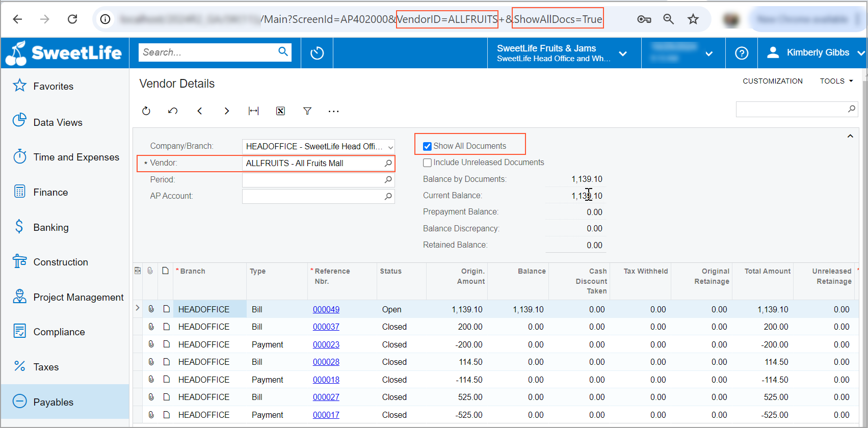
Task: Open the filter settings funnel icon
Action: coord(307,111)
